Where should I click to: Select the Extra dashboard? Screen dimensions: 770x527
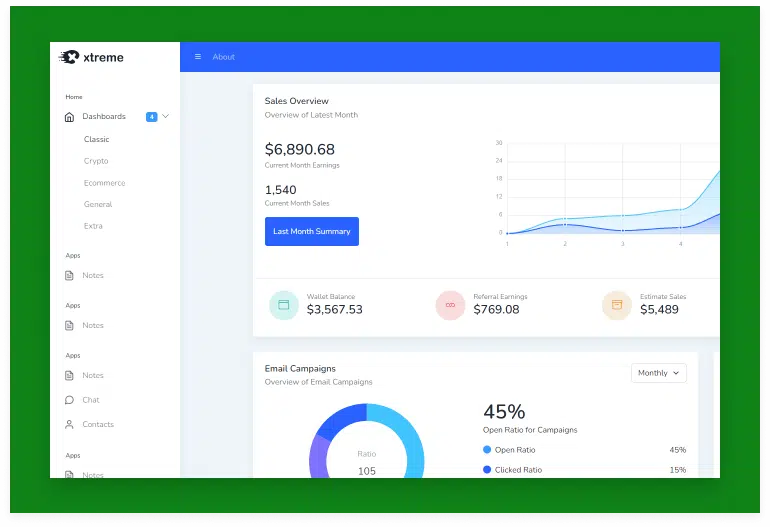[x=93, y=226]
